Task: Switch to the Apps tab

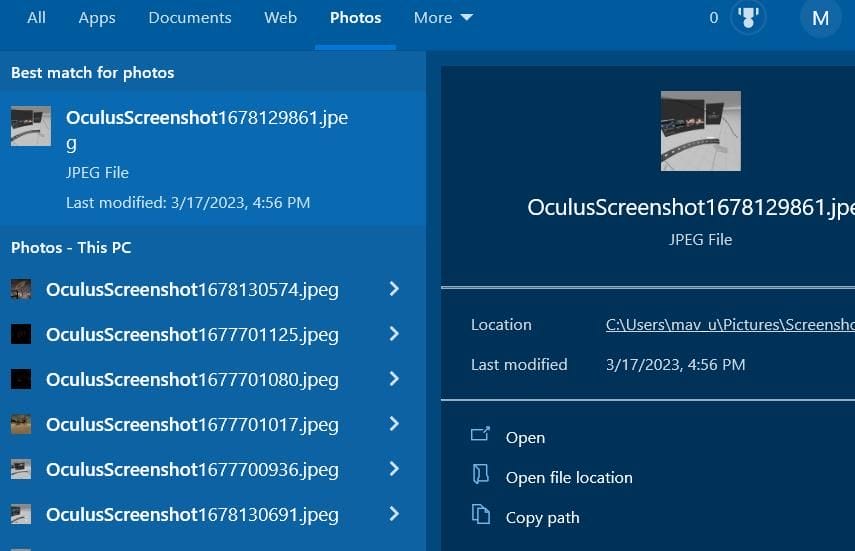Action: 97,17
